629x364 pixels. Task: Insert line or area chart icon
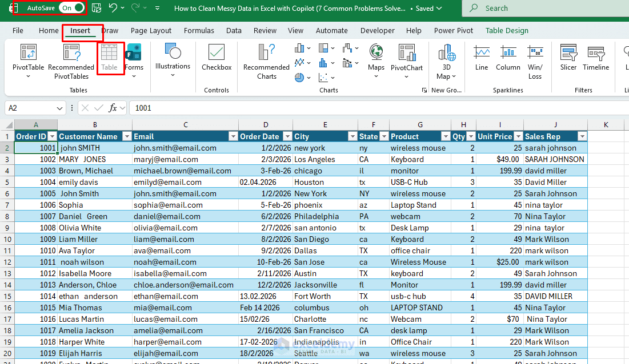point(299,62)
